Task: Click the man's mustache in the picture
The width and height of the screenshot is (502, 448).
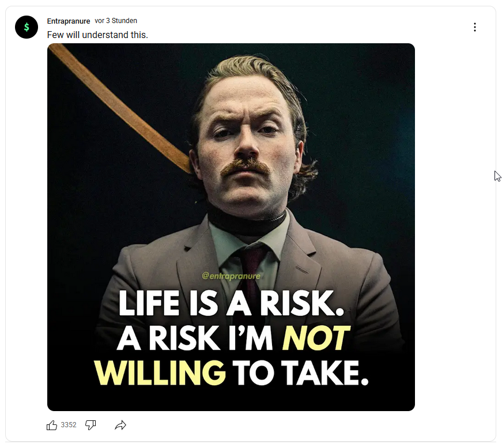Action: [245, 167]
